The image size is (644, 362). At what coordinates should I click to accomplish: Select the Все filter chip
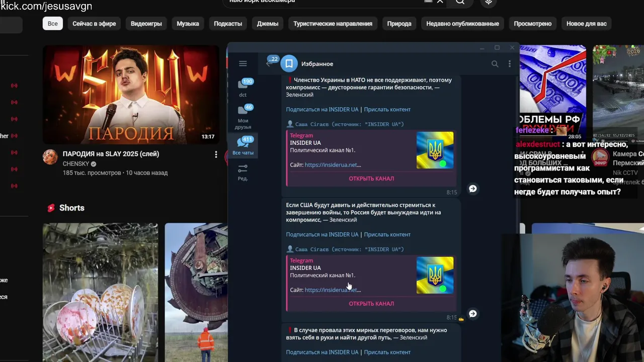tap(53, 24)
